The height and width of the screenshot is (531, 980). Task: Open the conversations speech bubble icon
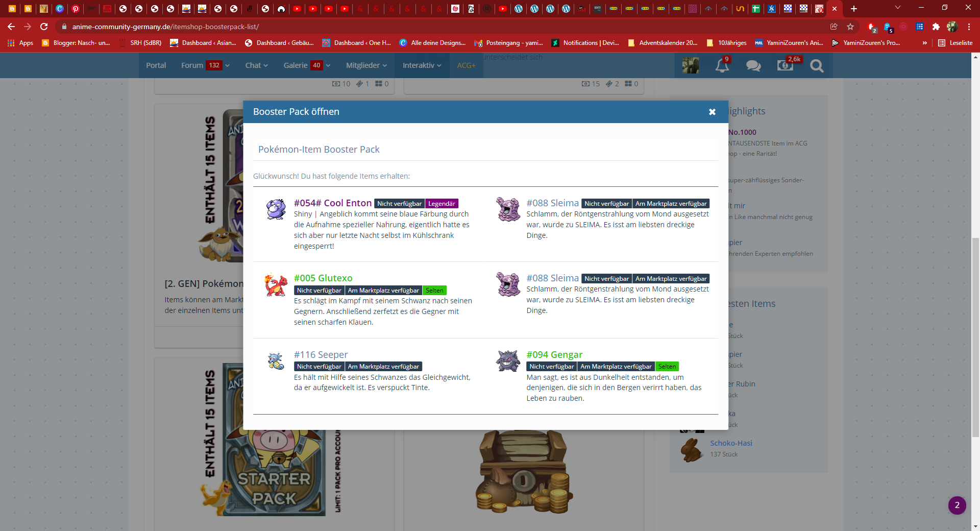pos(753,65)
